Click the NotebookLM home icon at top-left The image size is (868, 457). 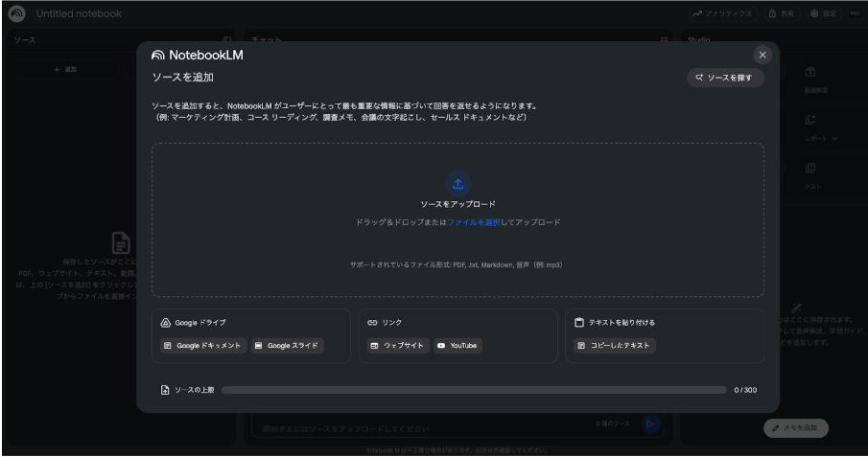point(16,14)
